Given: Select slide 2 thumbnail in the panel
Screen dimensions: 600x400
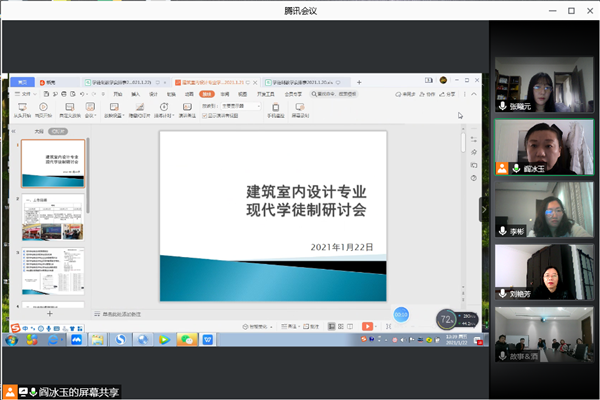Looking at the screenshot, I should point(52,219).
